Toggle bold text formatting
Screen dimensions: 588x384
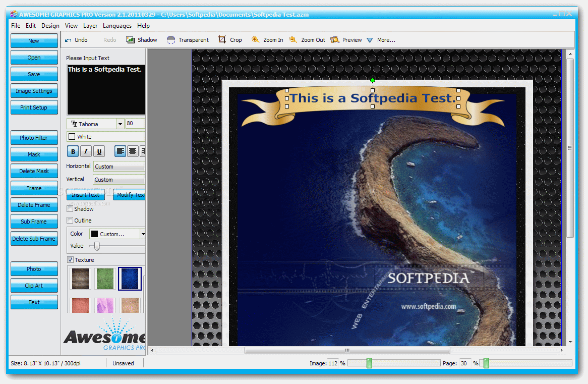(73, 151)
